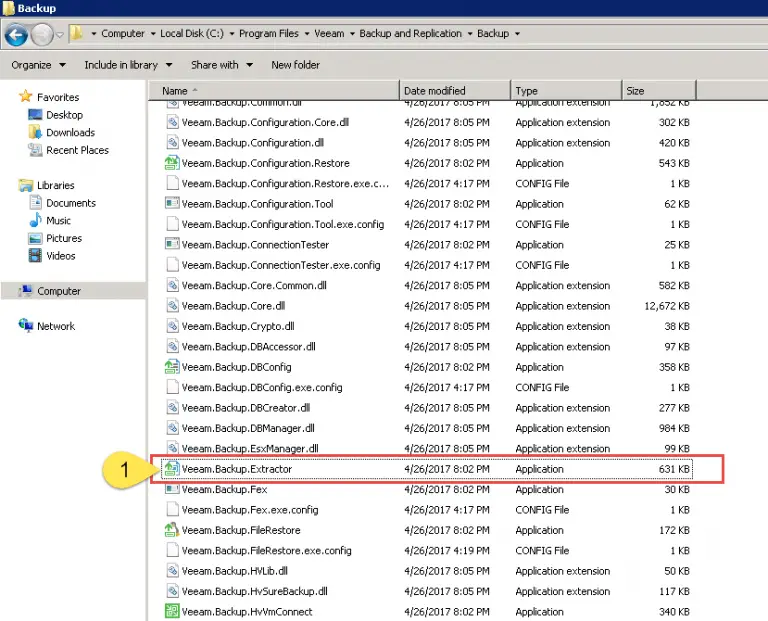Image resolution: width=768 pixels, height=621 pixels.
Task: Select Veeam.Backup.Configuration.Tool.exe.config file icon
Action: click(172, 224)
